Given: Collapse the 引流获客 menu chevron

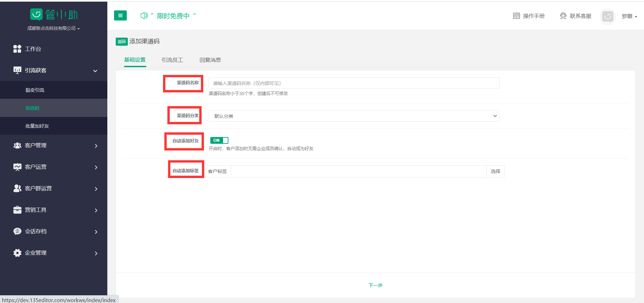Looking at the screenshot, I should (95, 71).
